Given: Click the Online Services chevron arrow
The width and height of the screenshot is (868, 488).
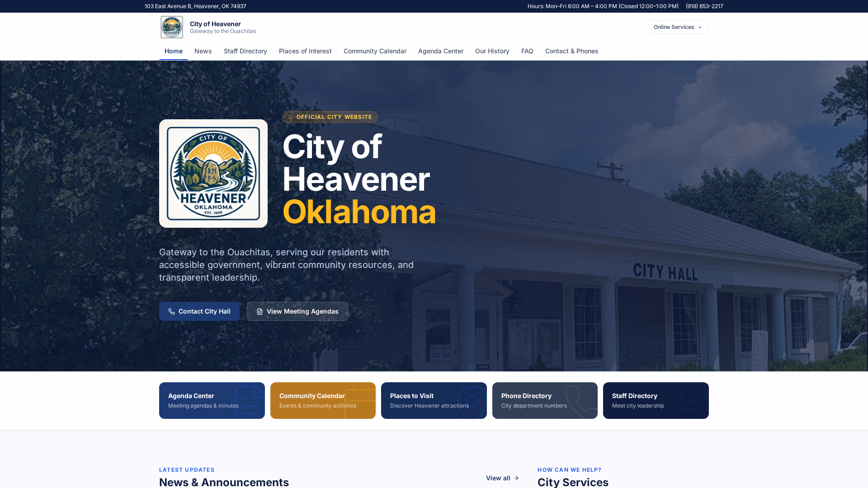Looking at the screenshot, I should [700, 28].
